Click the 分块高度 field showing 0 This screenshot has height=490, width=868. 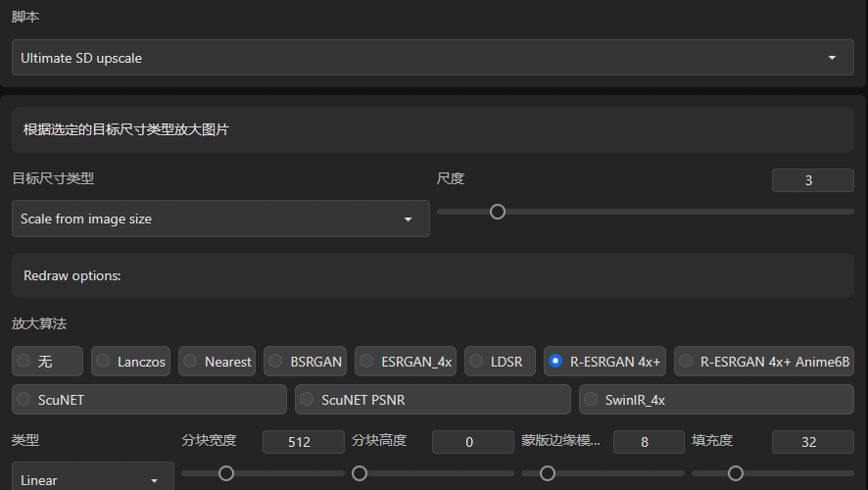[x=473, y=442]
